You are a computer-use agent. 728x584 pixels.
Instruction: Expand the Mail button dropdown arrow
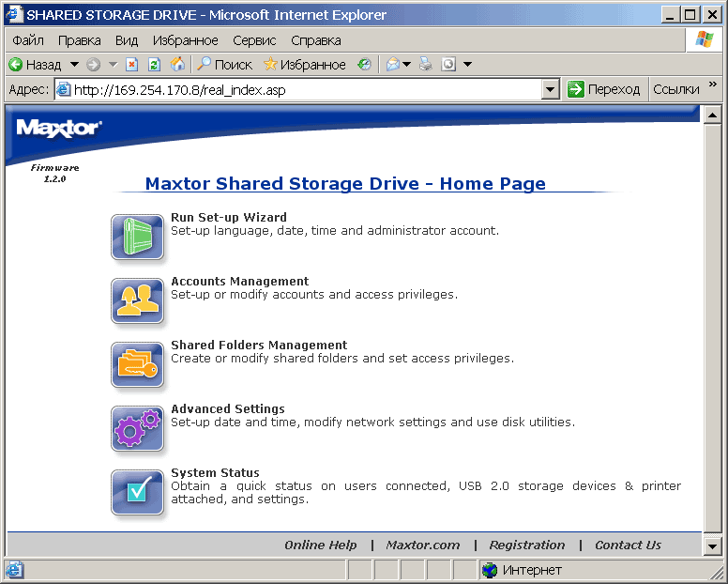coord(407,65)
